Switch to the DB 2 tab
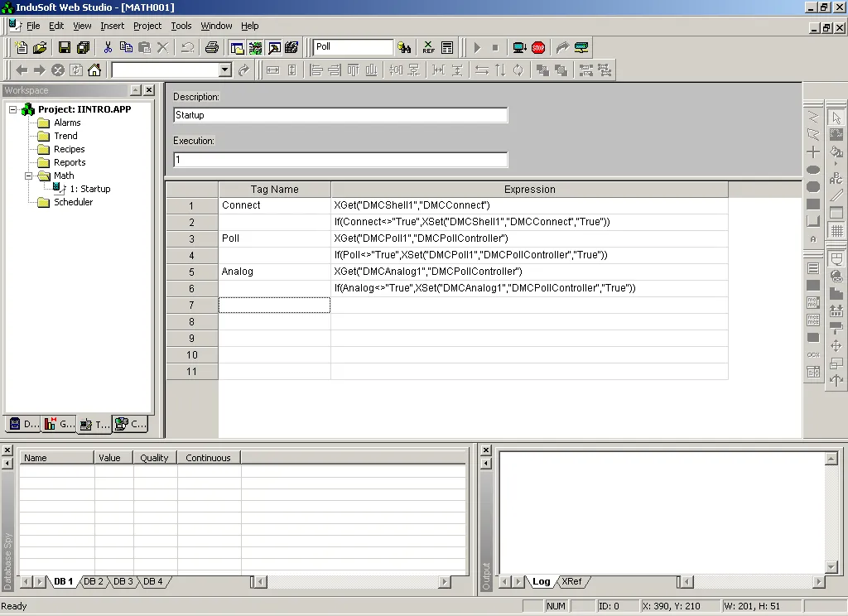The image size is (848, 616). [94, 581]
